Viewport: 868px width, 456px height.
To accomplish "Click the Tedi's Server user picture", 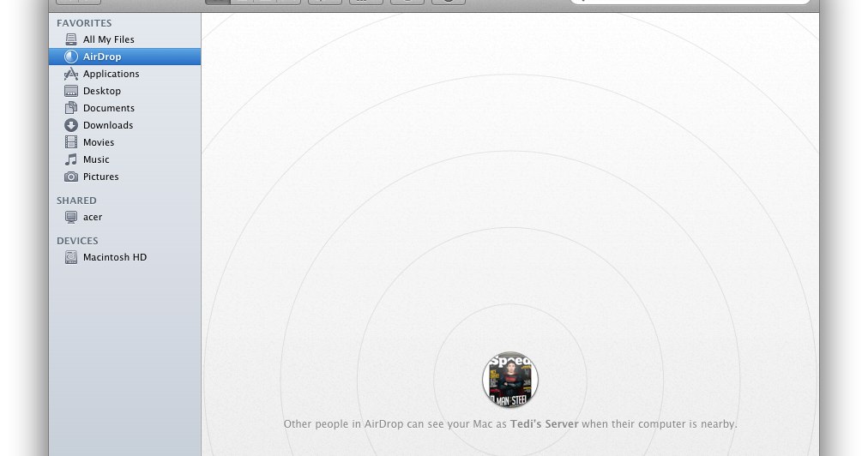I will pos(509,380).
